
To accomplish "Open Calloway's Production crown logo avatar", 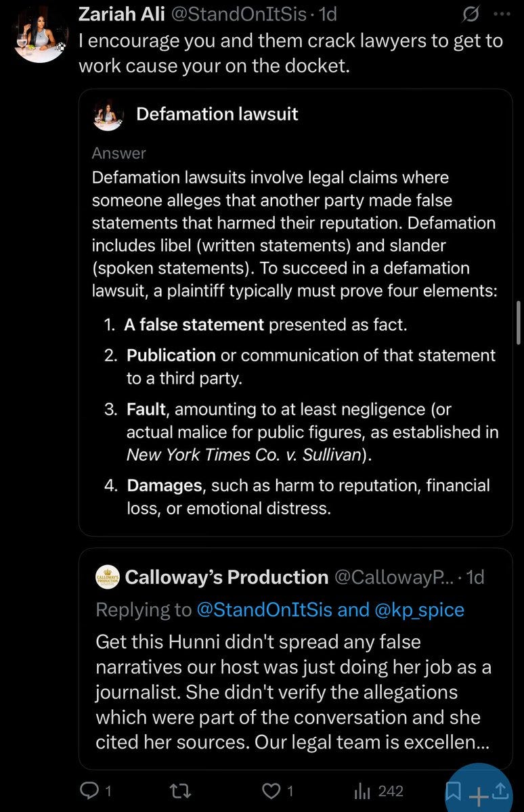I will [x=108, y=577].
